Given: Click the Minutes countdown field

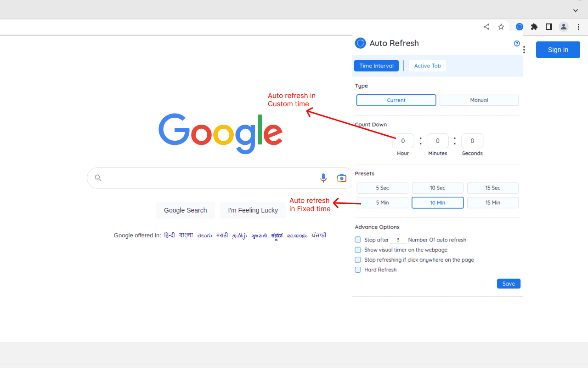Looking at the screenshot, I should [438, 141].
